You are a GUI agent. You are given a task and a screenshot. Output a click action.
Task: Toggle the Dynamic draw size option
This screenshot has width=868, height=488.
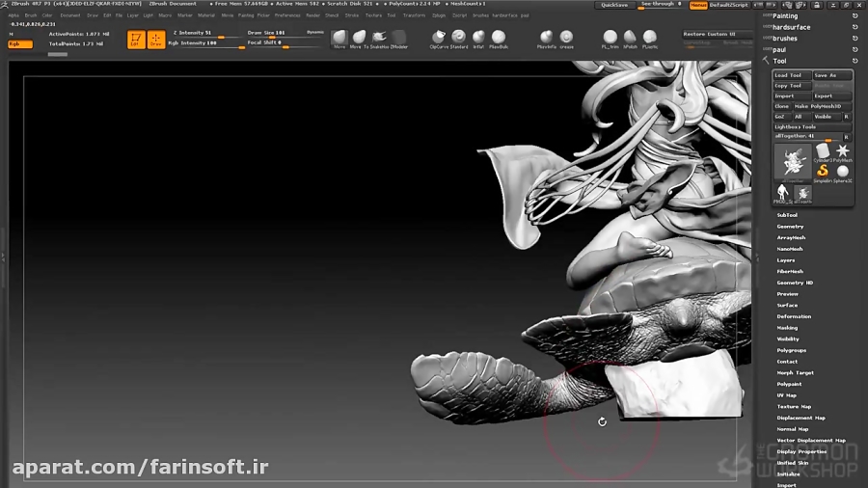[x=315, y=32]
